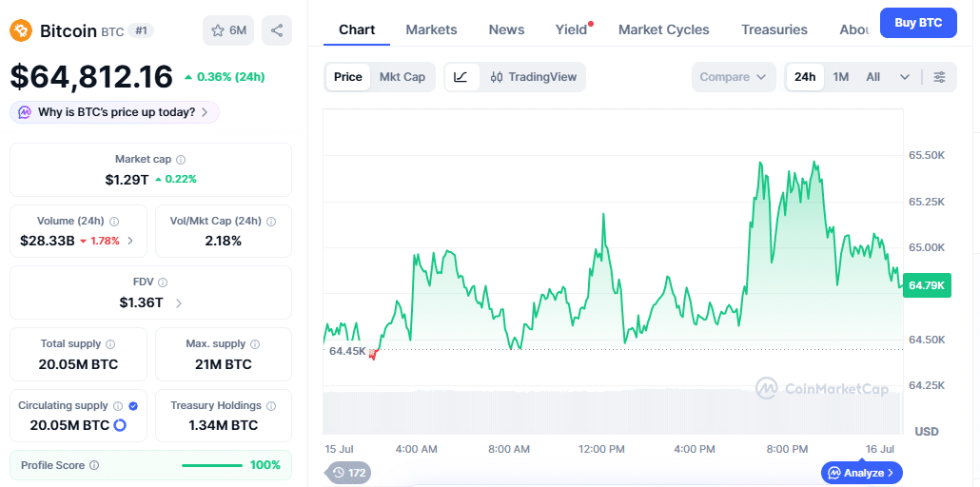Open Circulating supply info icon
The width and height of the screenshot is (980, 487).
pos(118,406)
